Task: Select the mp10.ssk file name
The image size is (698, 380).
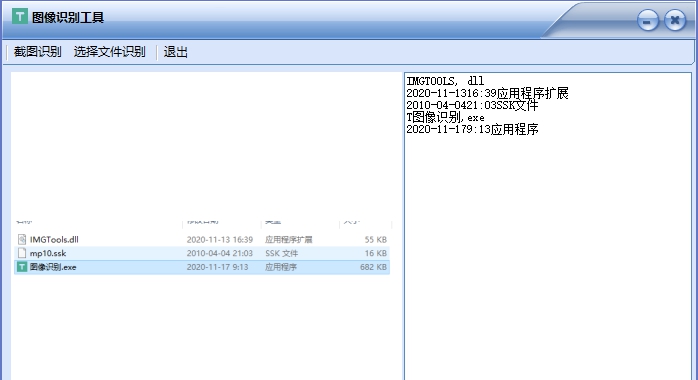Action: (48, 253)
